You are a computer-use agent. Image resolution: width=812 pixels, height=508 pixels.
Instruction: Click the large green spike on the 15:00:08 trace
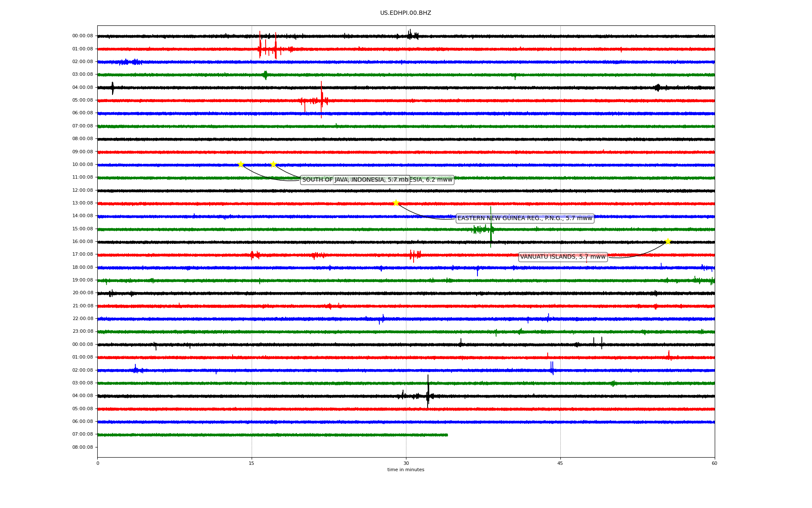tap(491, 227)
